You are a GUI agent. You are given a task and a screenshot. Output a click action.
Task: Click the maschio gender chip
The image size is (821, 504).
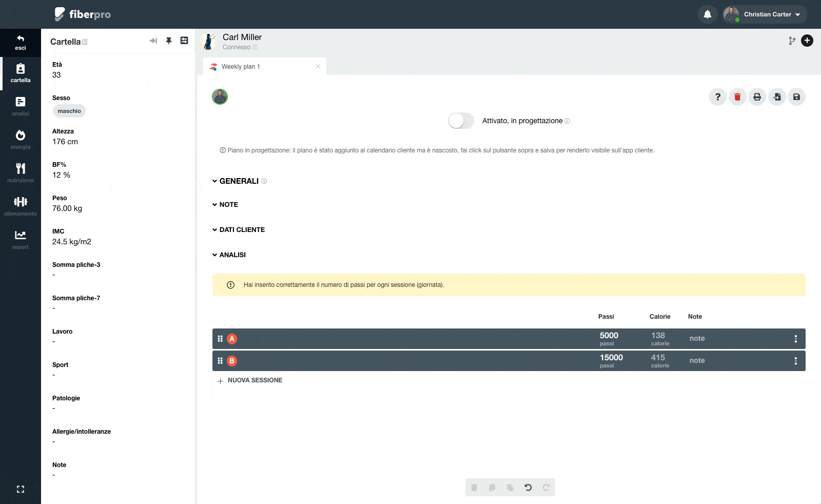[69, 111]
